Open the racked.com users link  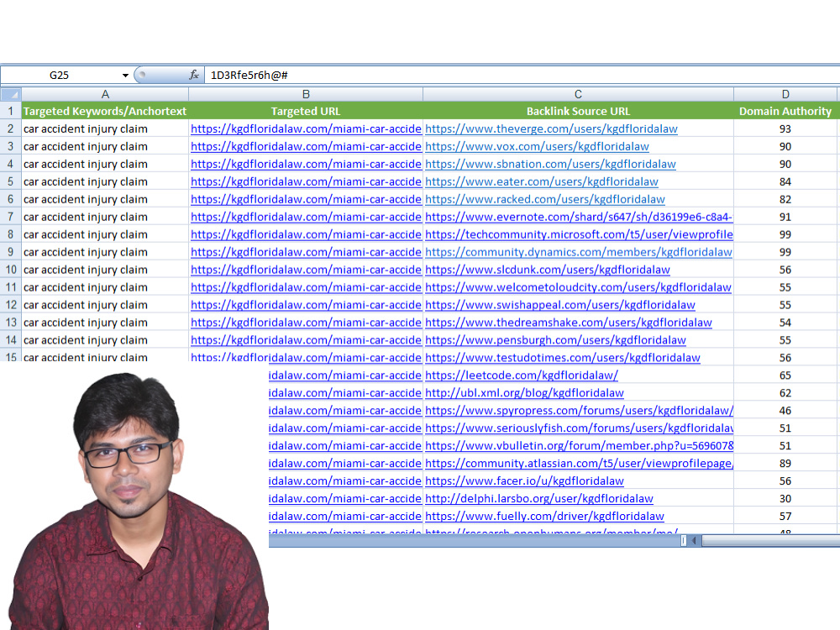pyautogui.click(x=545, y=199)
